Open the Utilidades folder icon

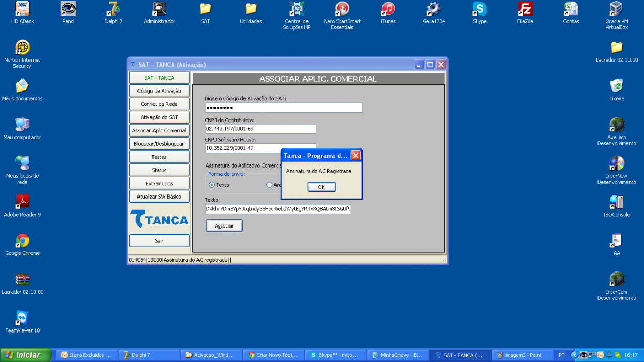[251, 9]
